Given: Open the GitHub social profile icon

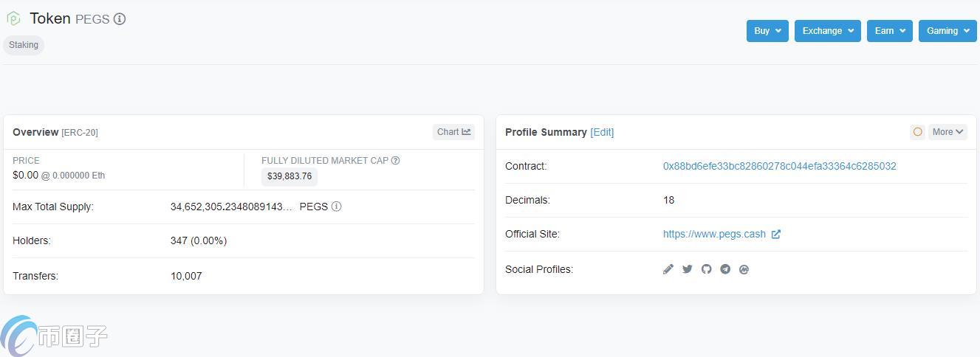Looking at the screenshot, I should pos(707,269).
